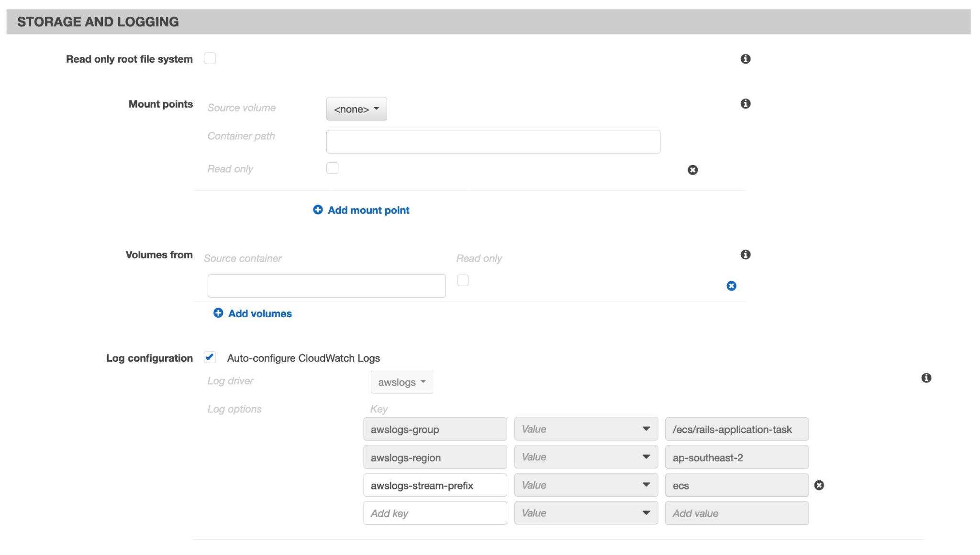Screen dimensions: 980x555
Task: Click the info icon next to the log driver settings
Action: click(x=926, y=377)
